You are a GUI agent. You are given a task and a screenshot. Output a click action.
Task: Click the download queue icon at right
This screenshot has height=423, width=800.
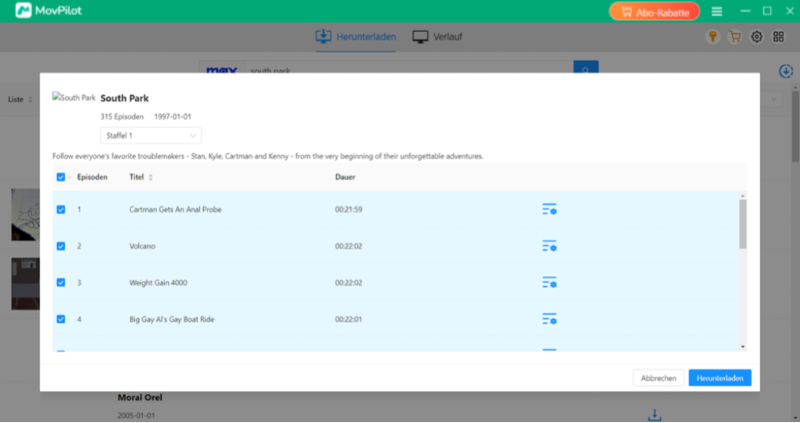pyautogui.click(x=786, y=71)
